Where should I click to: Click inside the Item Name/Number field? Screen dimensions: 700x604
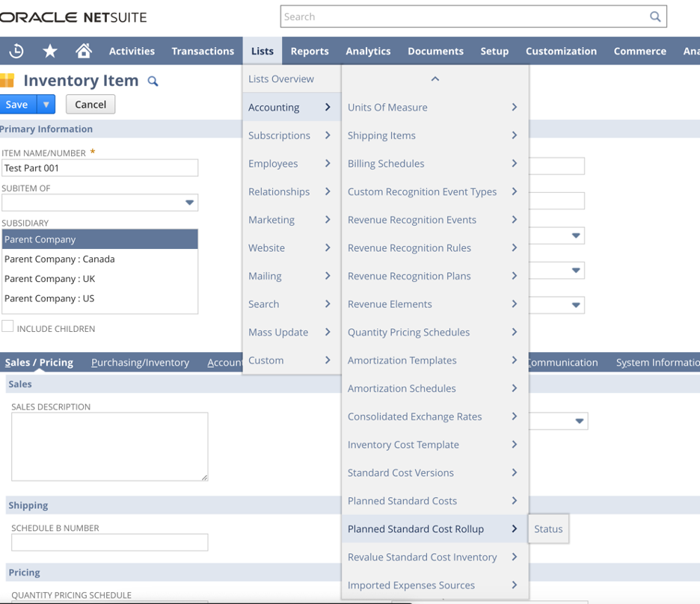click(x=99, y=167)
